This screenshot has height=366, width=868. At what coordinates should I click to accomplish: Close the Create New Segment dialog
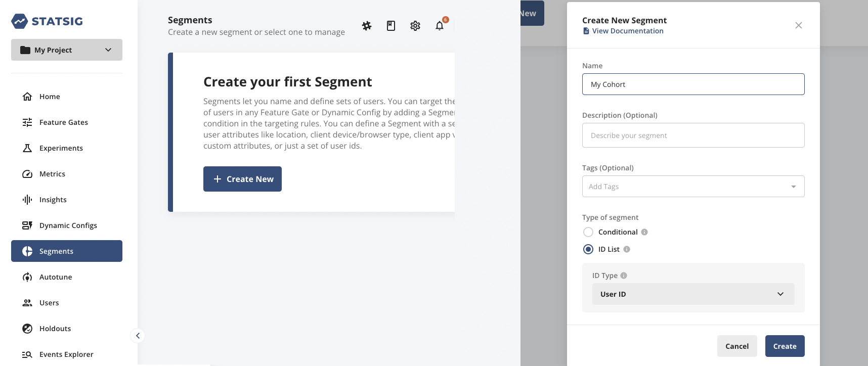click(x=799, y=25)
